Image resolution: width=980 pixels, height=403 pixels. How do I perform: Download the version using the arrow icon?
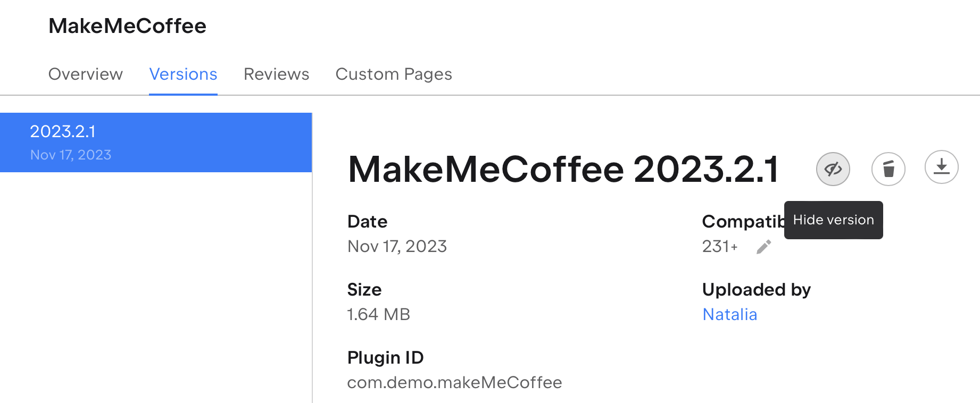click(941, 167)
